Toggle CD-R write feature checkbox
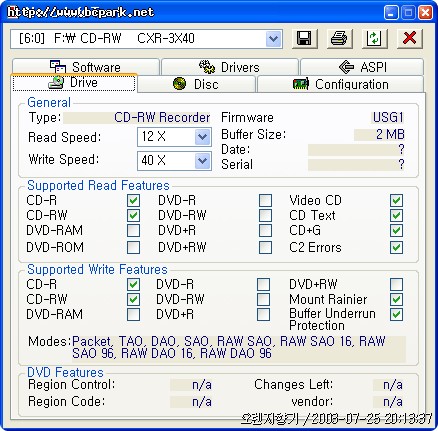The height and width of the screenshot is (431, 438). 133,285
